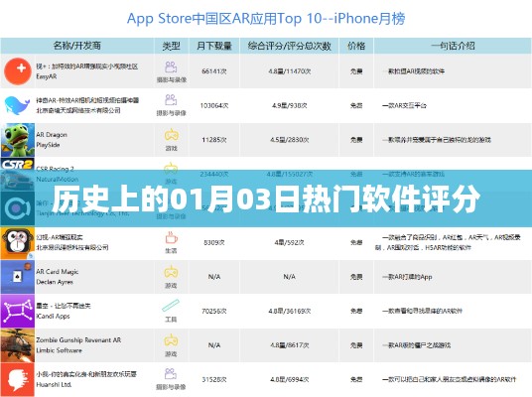This screenshot has width=532, height=397.
Task: Click the 4.8星/6994次 rating cell
Action: pos(290,379)
